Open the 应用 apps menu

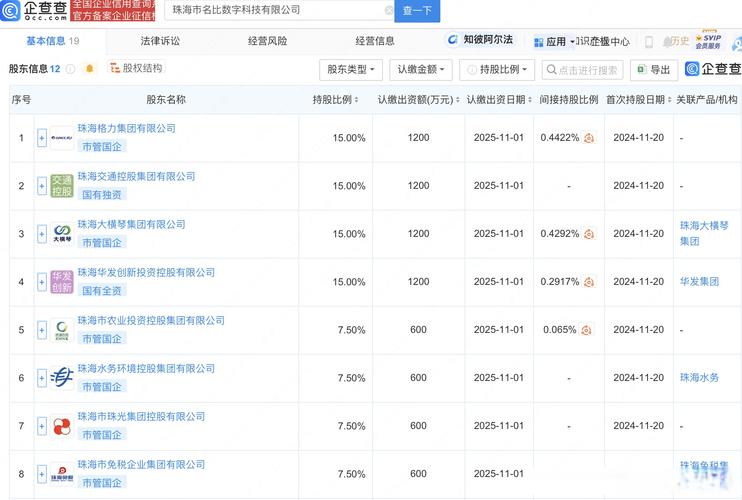tap(554, 42)
